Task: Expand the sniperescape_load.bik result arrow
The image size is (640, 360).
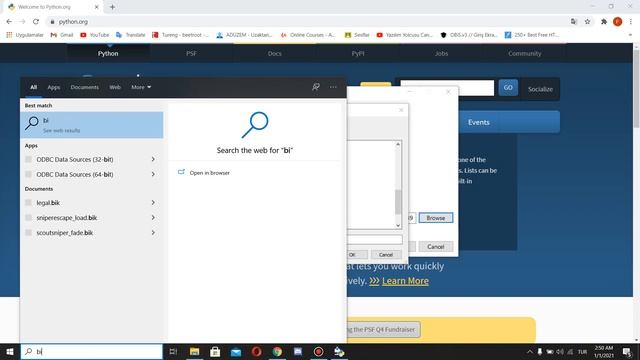Action: pyautogui.click(x=153, y=218)
